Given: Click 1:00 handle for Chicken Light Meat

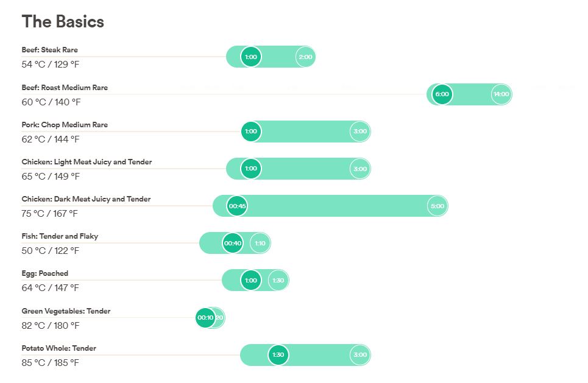Looking at the screenshot, I should 250,169.
